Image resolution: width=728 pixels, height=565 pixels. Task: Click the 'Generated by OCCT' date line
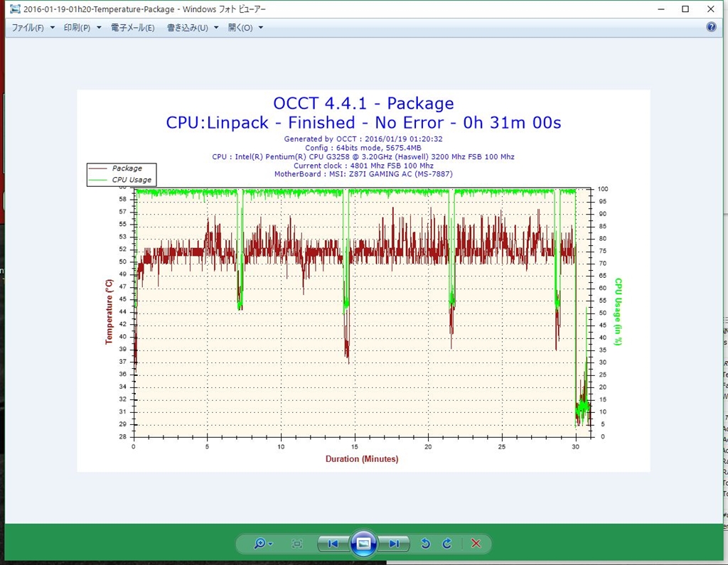[363, 139]
